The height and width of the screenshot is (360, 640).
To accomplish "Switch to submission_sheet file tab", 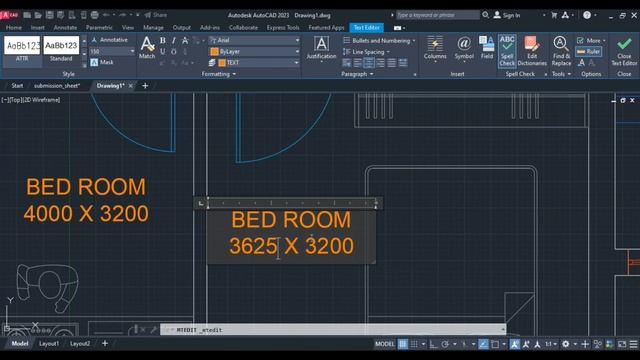I will [57, 86].
